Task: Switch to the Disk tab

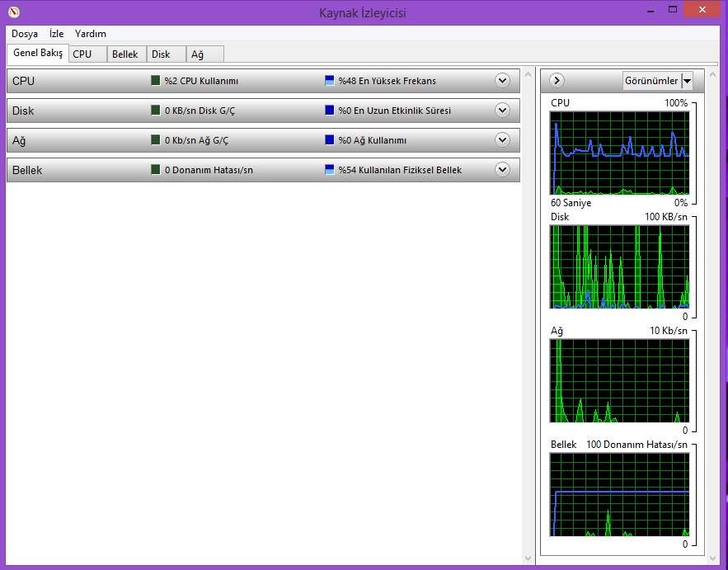Action: click(166, 54)
